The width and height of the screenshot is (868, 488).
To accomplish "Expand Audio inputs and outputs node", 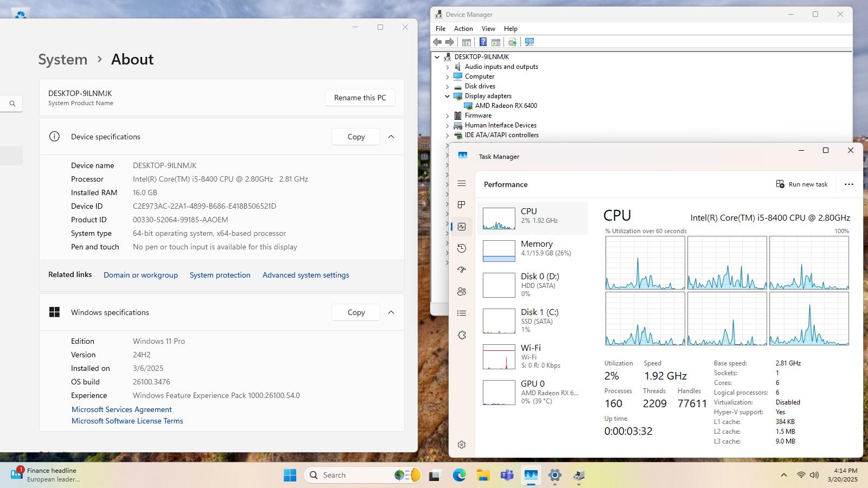I will click(448, 67).
